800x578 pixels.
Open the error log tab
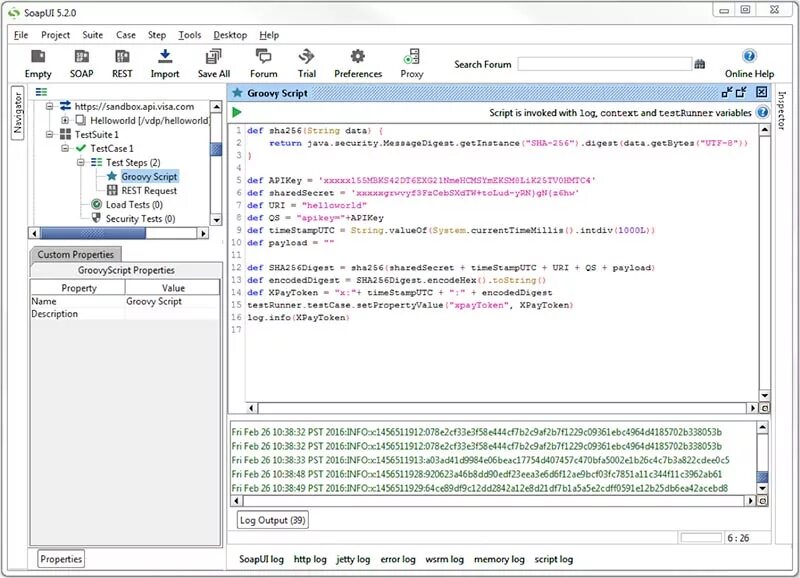398,559
